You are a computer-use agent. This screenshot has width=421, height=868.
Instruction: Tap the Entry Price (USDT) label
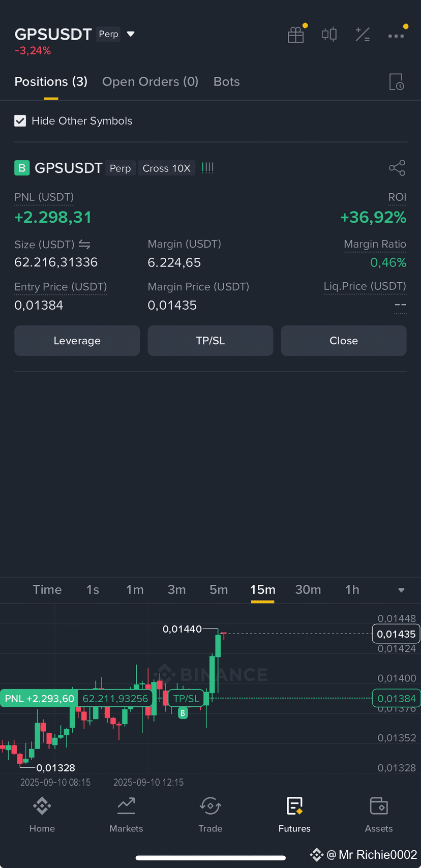[x=61, y=287]
